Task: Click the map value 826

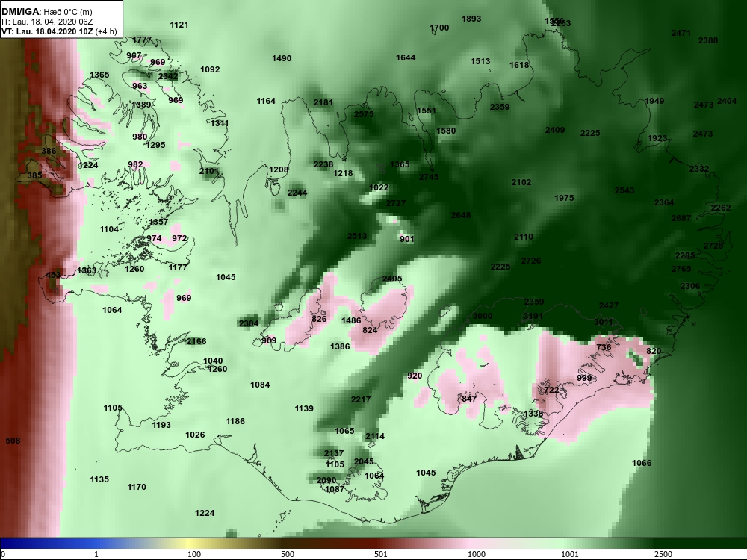Action: click(319, 319)
